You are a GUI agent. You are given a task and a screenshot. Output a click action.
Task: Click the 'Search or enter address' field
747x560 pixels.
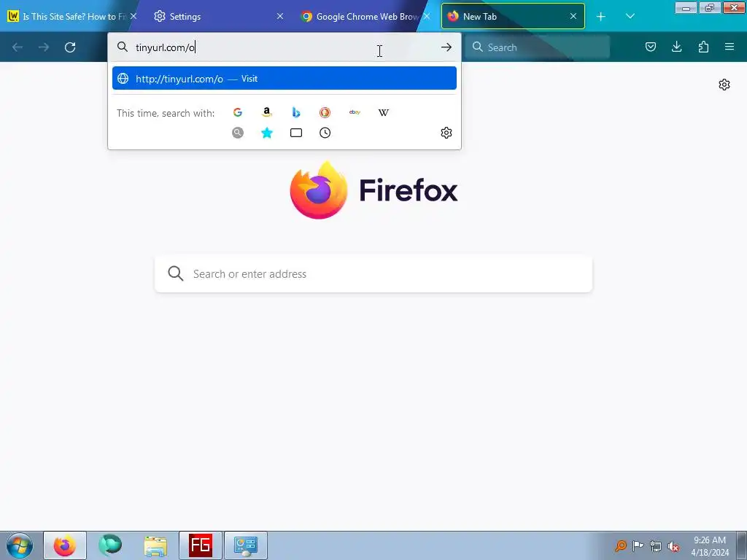point(373,274)
